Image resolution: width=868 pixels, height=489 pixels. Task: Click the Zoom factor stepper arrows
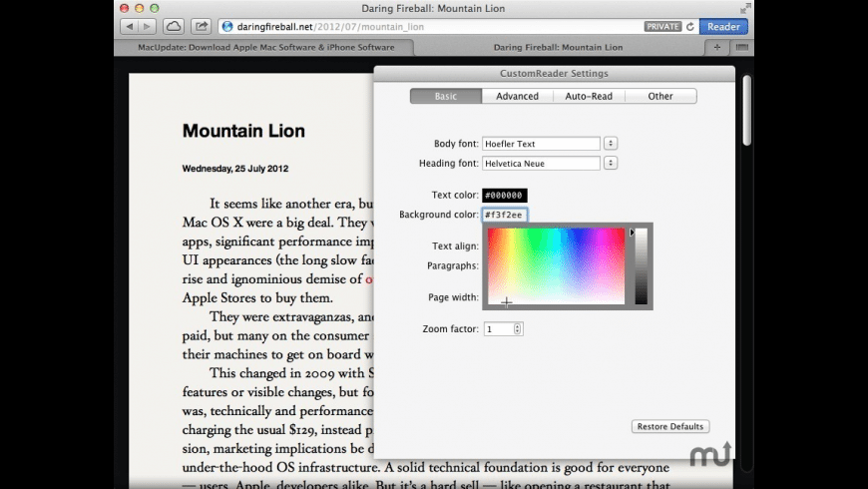517,329
